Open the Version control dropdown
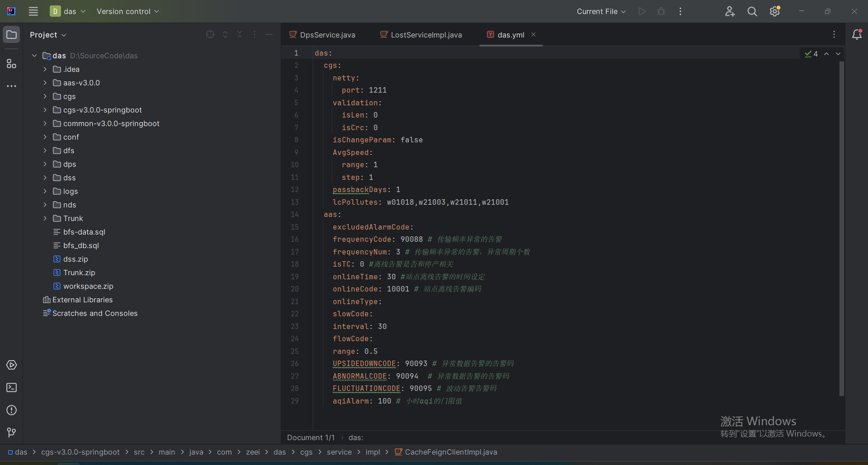 (128, 11)
